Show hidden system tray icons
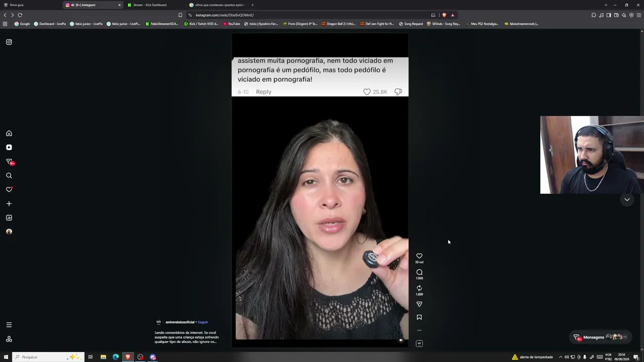Image resolution: width=644 pixels, height=362 pixels. [560, 357]
